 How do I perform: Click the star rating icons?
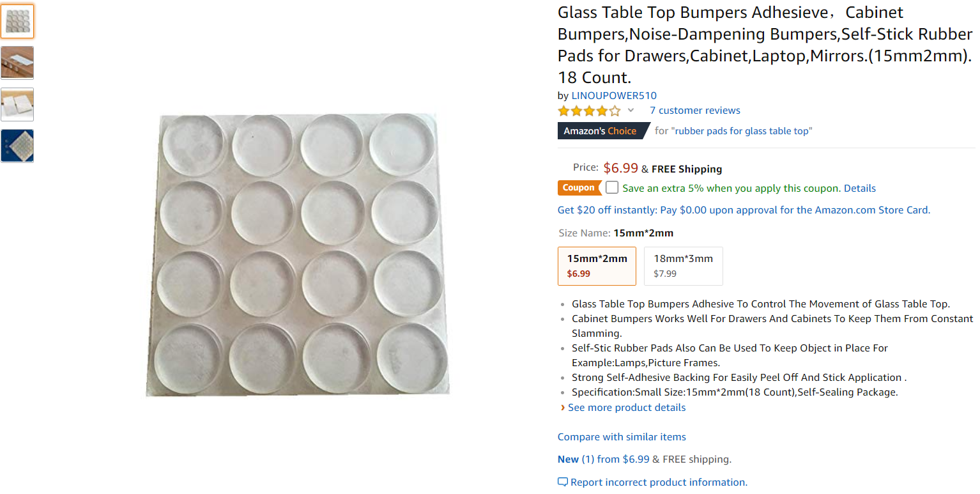pyautogui.click(x=588, y=111)
